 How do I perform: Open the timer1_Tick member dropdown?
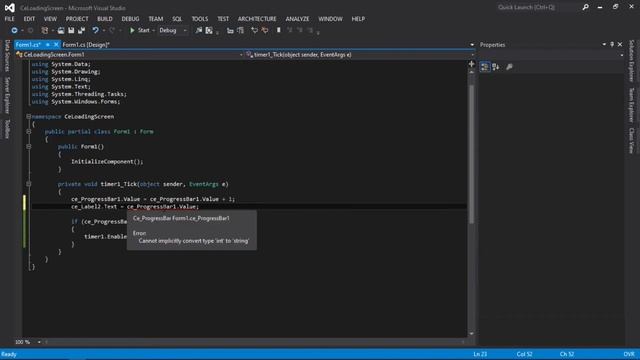(360, 54)
